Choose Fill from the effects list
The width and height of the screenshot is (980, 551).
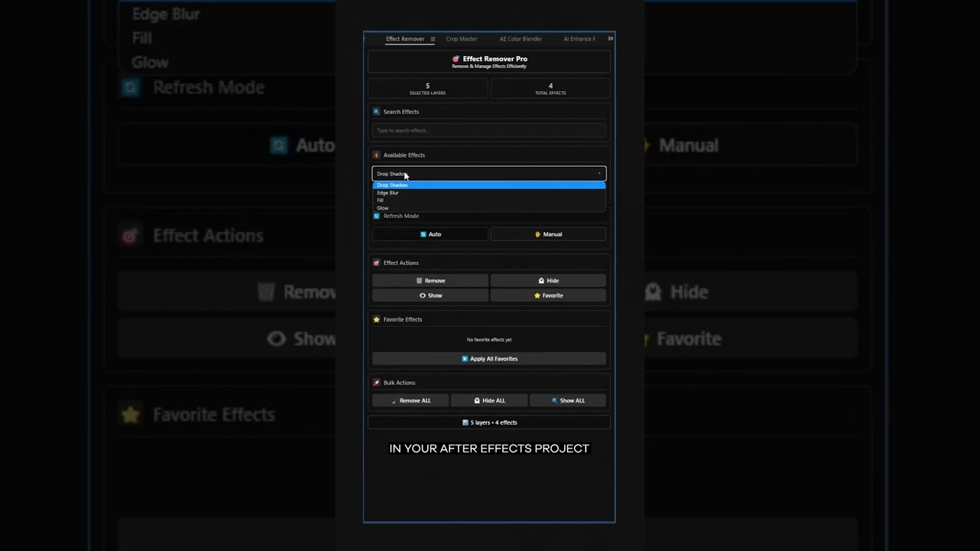(x=489, y=201)
